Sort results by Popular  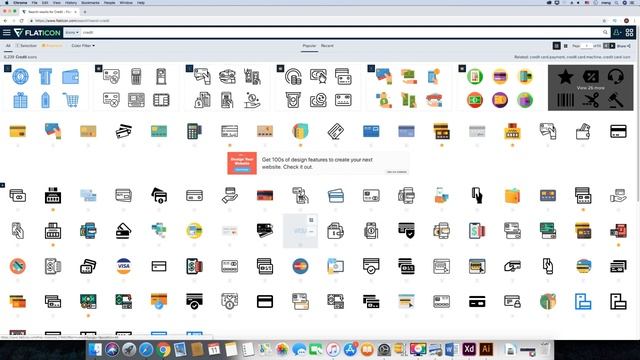click(x=309, y=46)
